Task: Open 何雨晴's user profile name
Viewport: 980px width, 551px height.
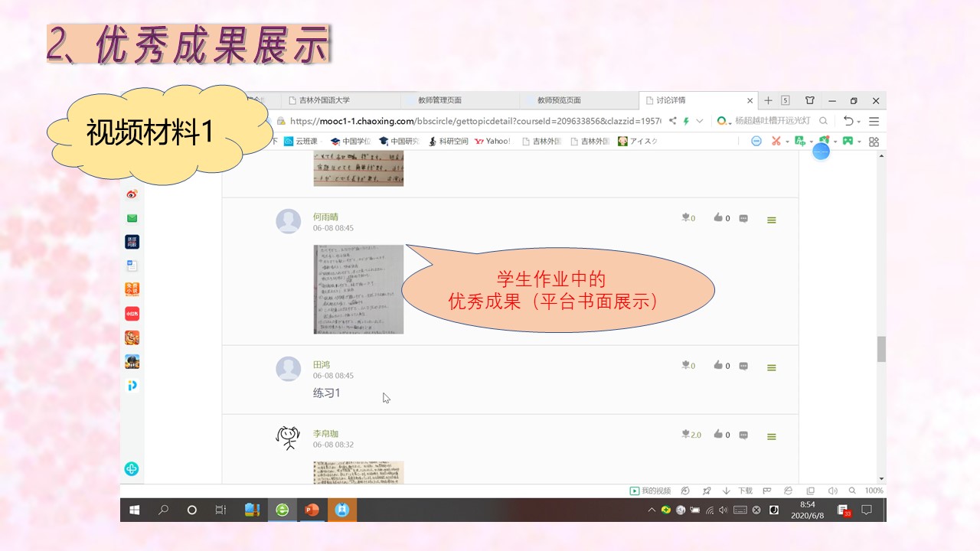Action: pyautogui.click(x=325, y=217)
